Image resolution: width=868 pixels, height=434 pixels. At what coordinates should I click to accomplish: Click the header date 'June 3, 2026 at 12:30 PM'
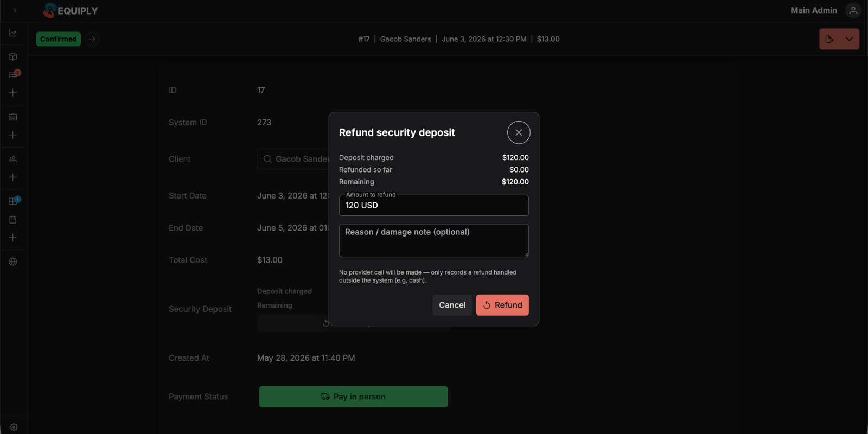click(x=484, y=39)
